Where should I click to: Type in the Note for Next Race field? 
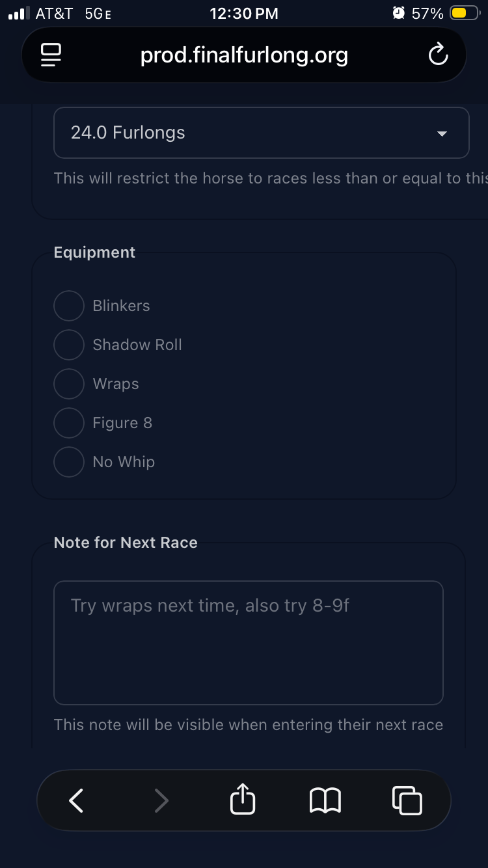click(x=248, y=642)
